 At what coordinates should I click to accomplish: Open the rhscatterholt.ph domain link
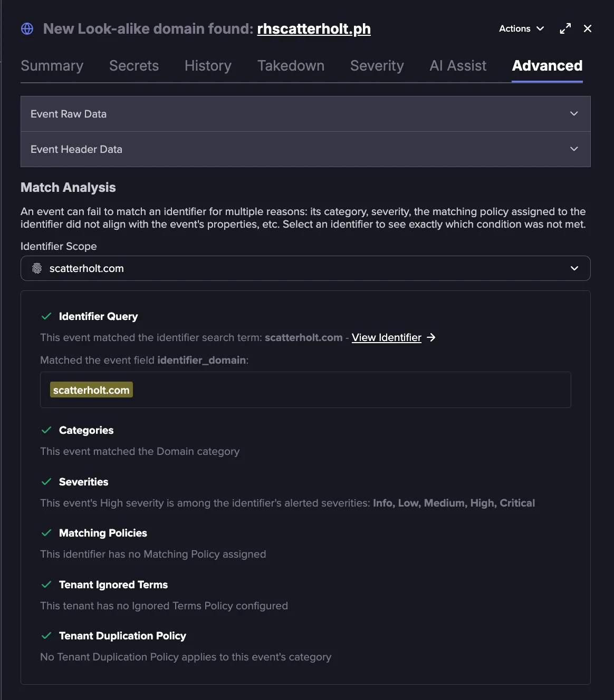click(x=314, y=29)
